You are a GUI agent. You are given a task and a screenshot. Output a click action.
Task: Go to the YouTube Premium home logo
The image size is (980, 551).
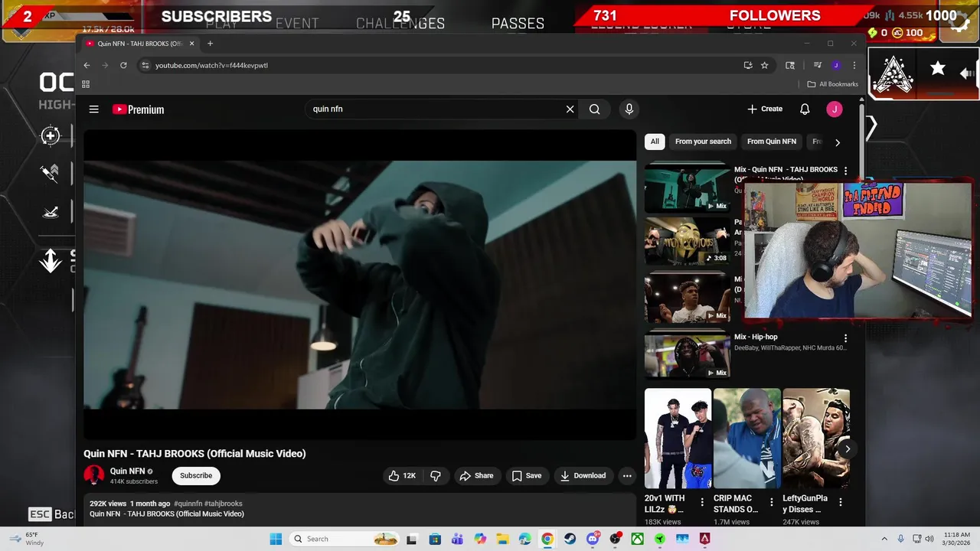tap(139, 109)
